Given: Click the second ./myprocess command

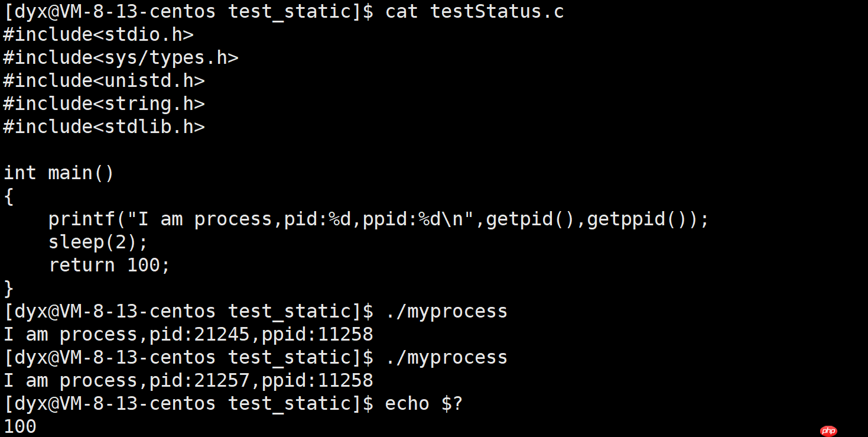Looking at the screenshot, I should click(446, 357).
